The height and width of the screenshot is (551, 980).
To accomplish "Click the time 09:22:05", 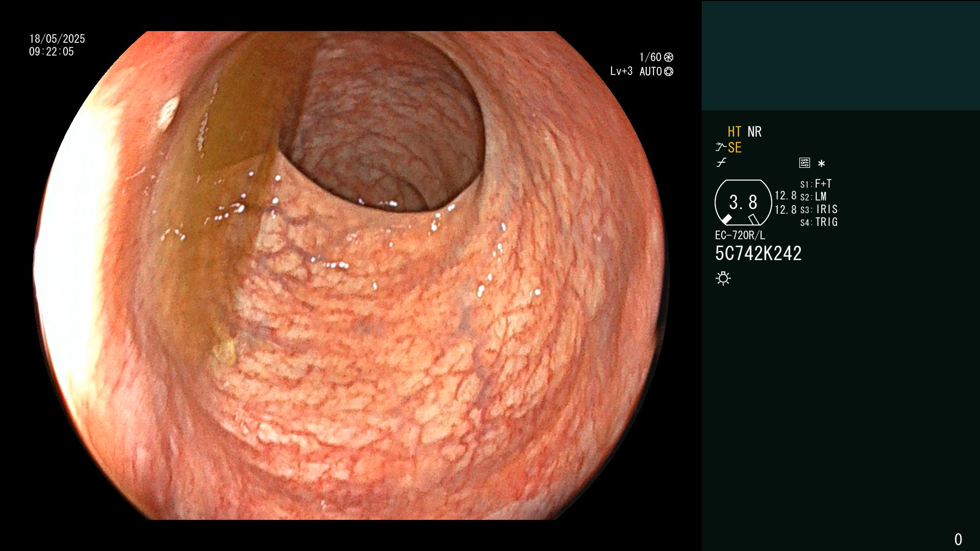I will [x=52, y=52].
